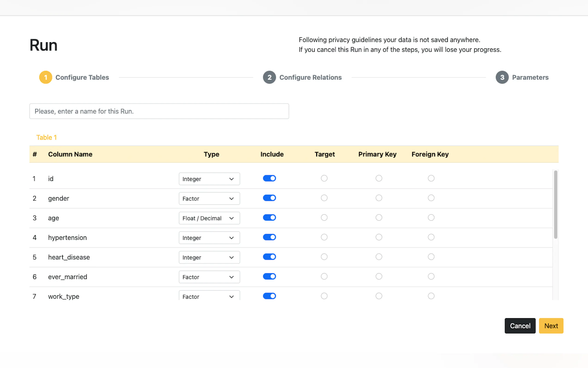Turn off Include for heart_disease
Image resolution: width=588 pixels, height=368 pixels.
[269, 257]
